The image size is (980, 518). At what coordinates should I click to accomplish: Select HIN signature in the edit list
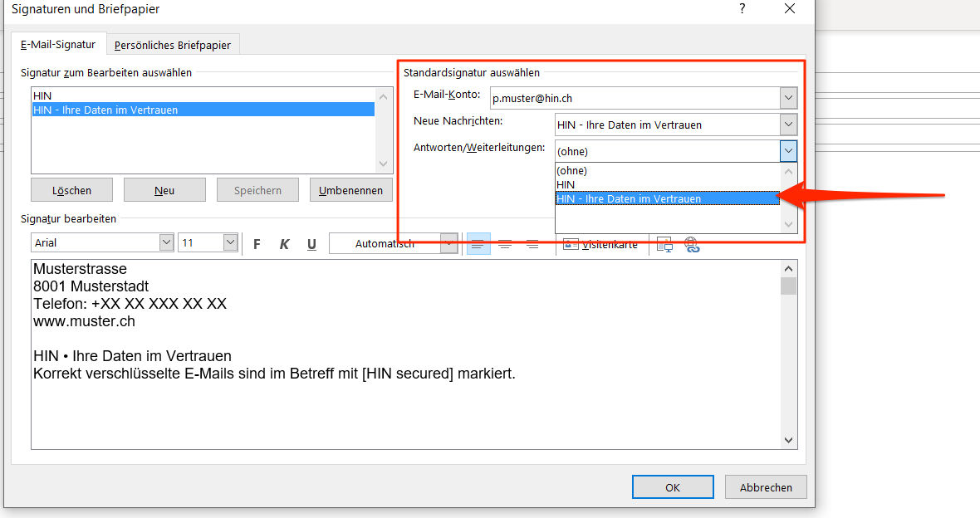pos(203,95)
